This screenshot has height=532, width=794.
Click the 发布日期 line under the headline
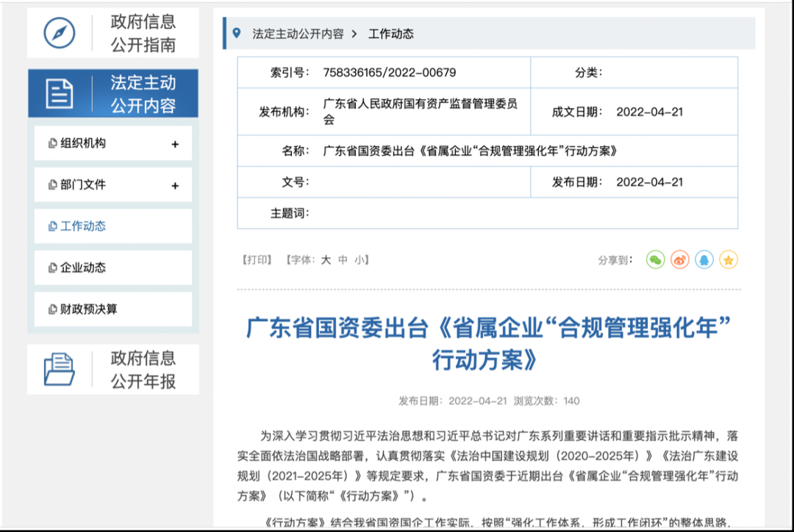(x=453, y=401)
